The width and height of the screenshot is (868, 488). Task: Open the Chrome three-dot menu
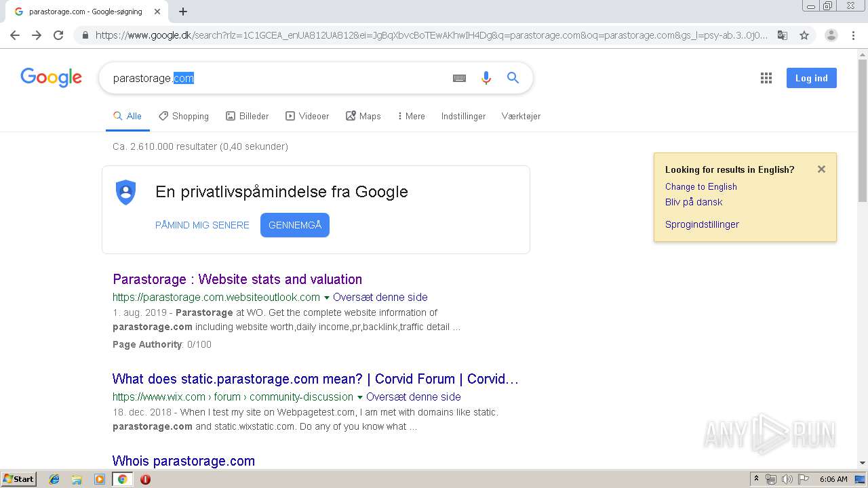pos(853,35)
